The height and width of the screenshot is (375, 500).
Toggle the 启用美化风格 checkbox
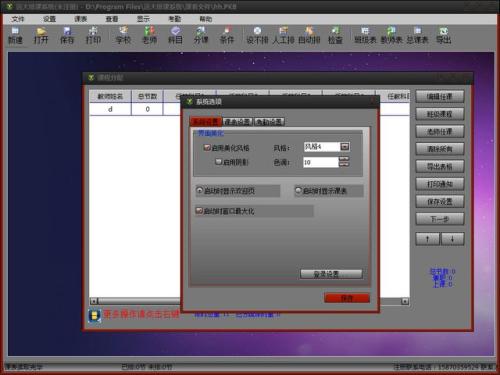[207, 147]
